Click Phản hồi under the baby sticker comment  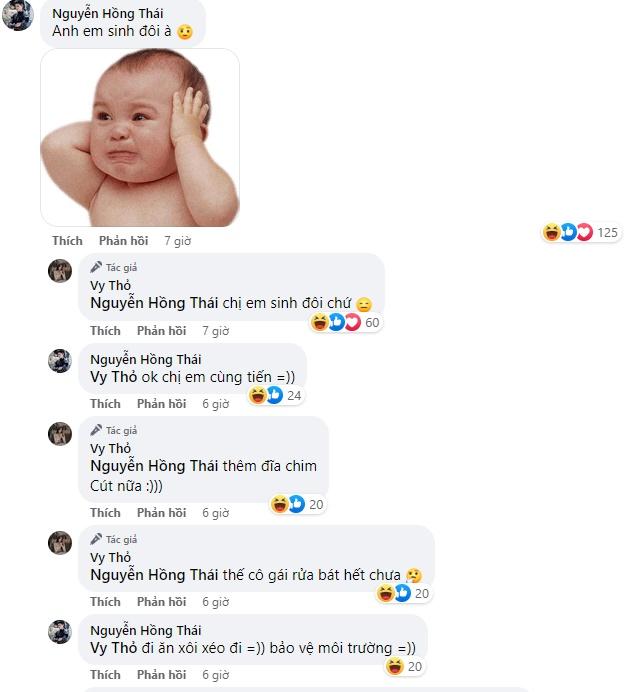pos(123,241)
